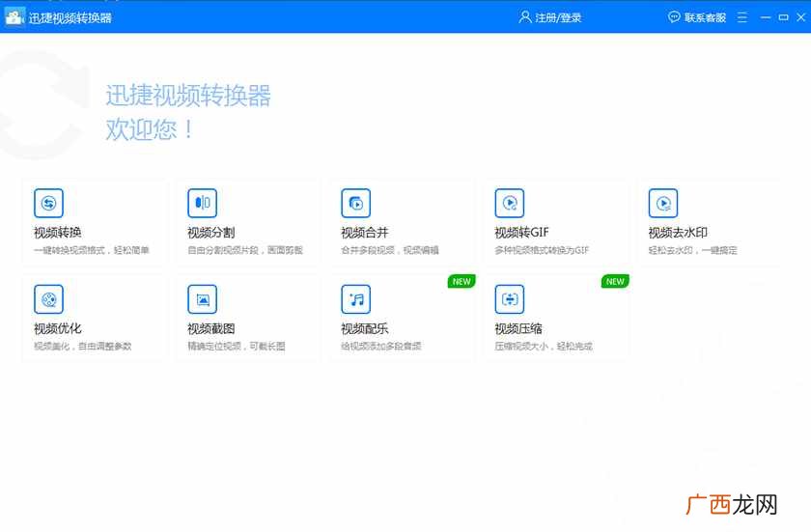This screenshot has height=532, width=811.
Task: Click the description '多种视频格式转换为GIF'
Action: point(542,250)
